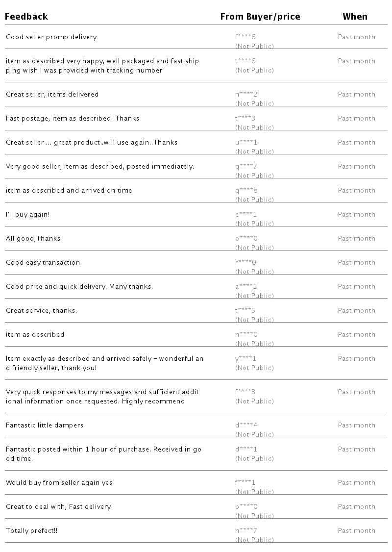Click buyer b****0 name
The image size is (392, 552).
point(246,507)
